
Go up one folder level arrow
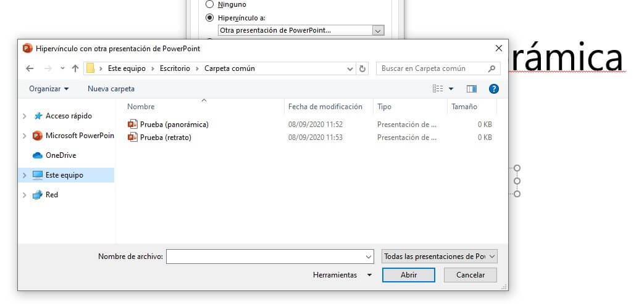75,68
